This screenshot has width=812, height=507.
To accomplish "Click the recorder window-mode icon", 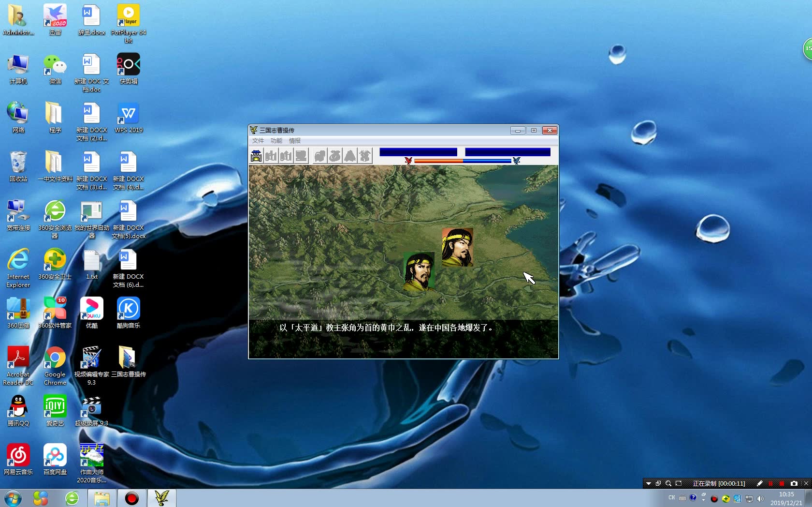I will tap(658, 483).
